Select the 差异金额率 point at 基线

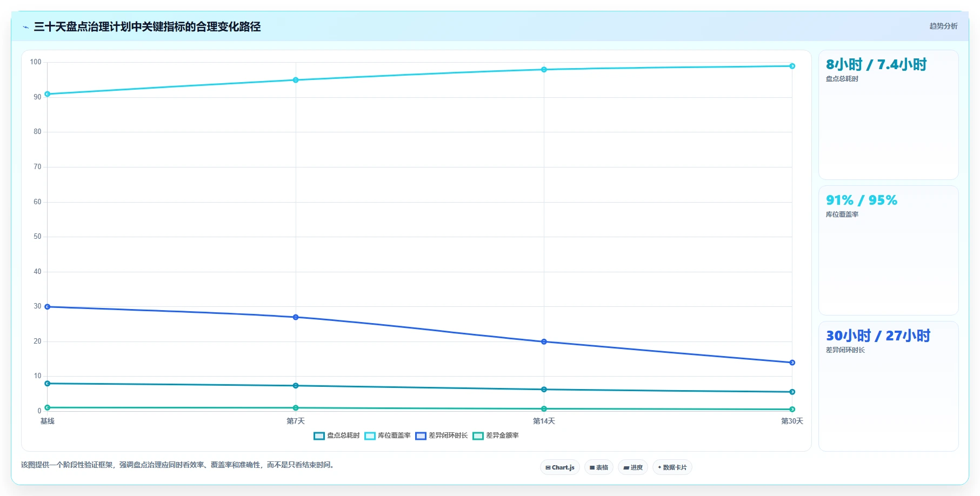(48, 407)
